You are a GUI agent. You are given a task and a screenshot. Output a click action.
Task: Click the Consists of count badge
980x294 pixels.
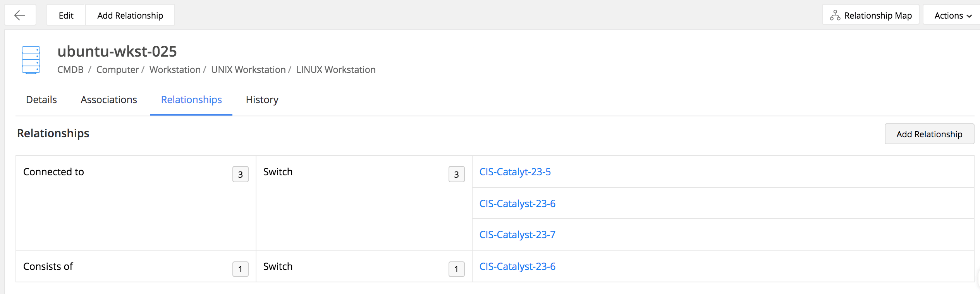point(240,269)
